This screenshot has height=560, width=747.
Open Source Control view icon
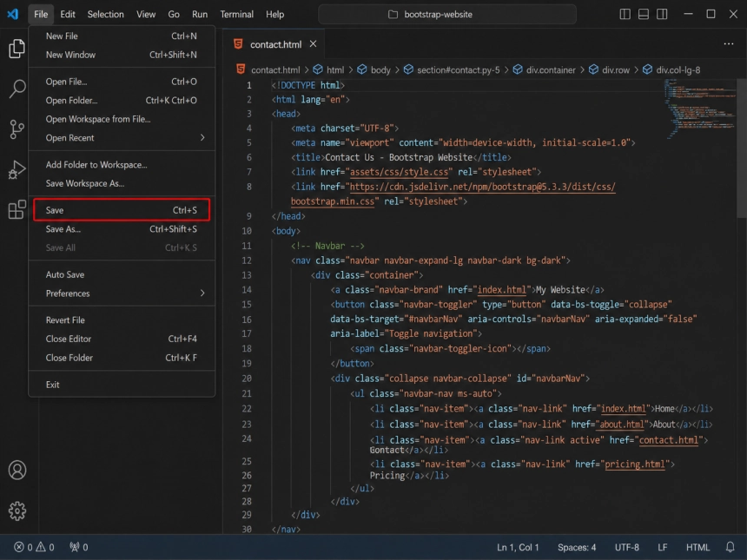pos(17,129)
